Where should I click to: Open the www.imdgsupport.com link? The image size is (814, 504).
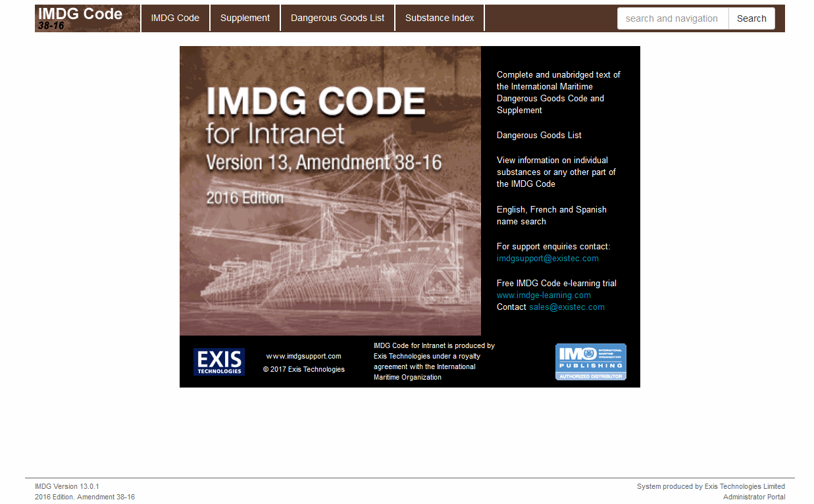[x=303, y=356]
